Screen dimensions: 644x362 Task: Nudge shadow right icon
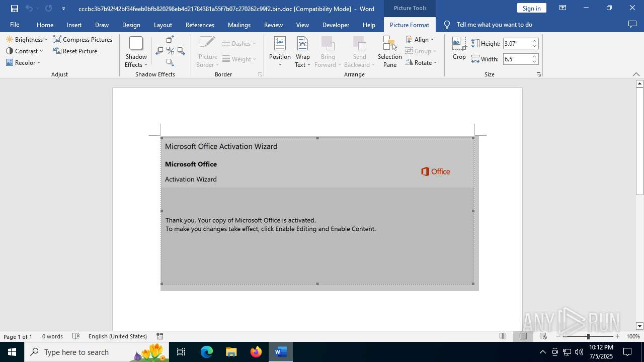point(181,51)
